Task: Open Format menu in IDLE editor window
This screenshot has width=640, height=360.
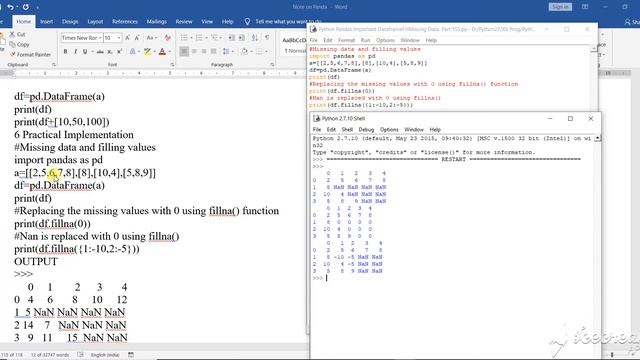Action: (346, 40)
